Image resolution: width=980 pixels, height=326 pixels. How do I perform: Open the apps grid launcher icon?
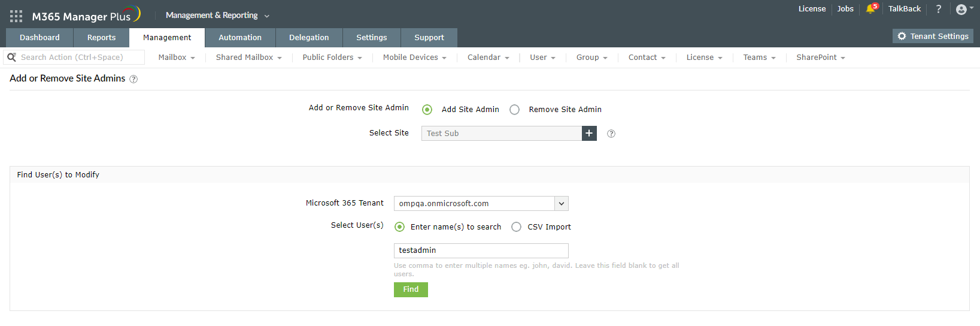pyautogui.click(x=16, y=16)
